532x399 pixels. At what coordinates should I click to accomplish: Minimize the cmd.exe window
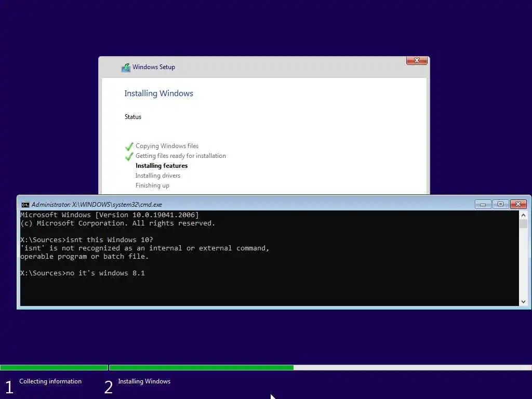[483, 204]
